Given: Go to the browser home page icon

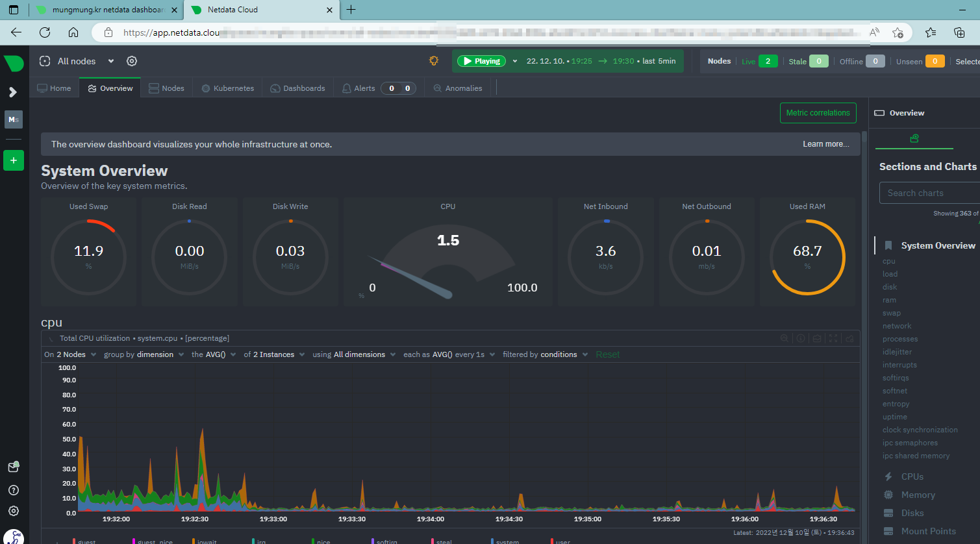Looking at the screenshot, I should (x=73, y=32).
